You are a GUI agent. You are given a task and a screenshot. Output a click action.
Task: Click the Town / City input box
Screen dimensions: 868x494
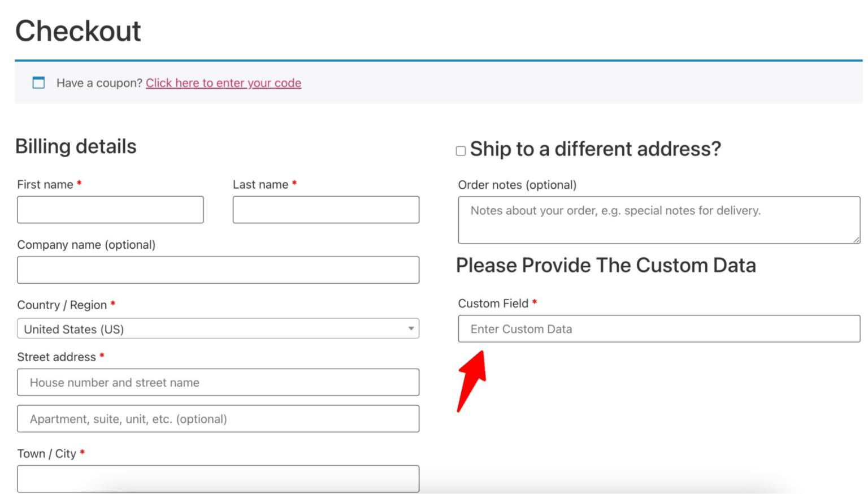[218, 478]
